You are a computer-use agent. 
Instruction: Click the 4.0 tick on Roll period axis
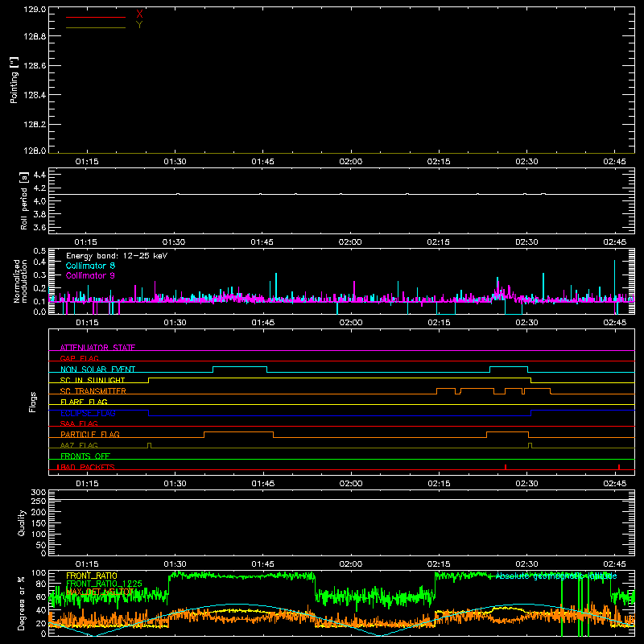click(x=39, y=201)
